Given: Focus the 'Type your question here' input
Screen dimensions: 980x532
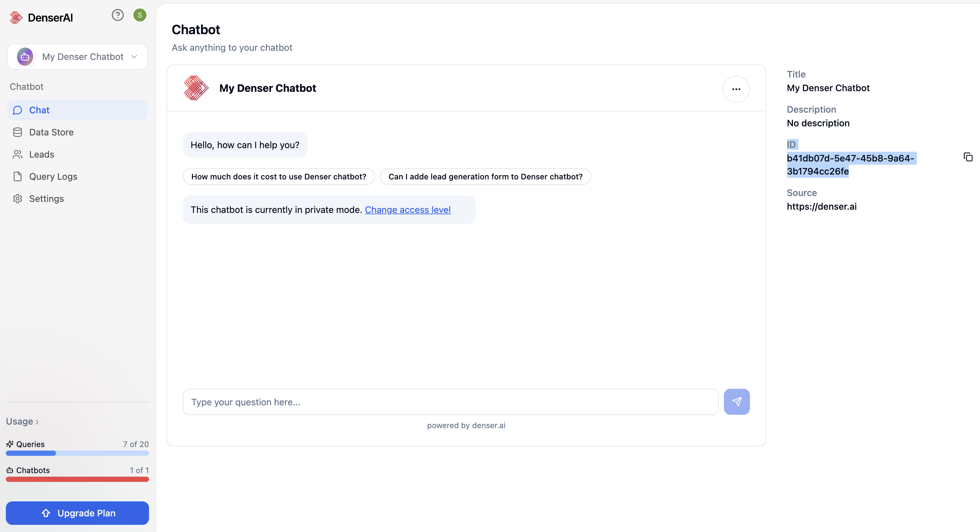Looking at the screenshot, I should click(450, 402).
